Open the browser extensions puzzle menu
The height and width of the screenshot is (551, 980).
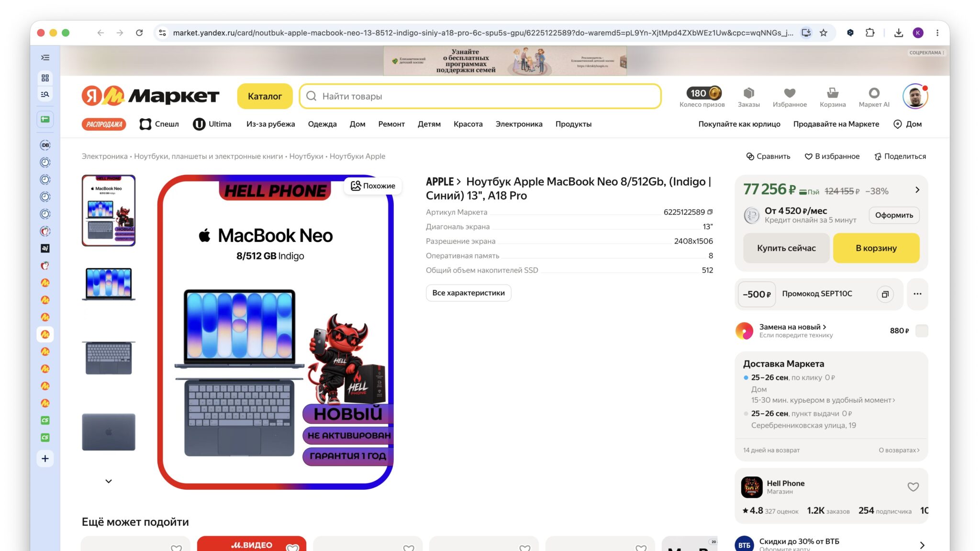pos(870,33)
